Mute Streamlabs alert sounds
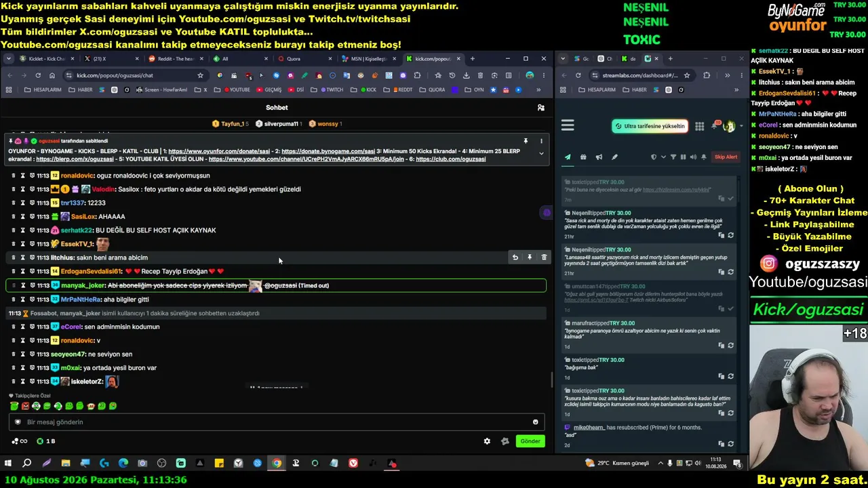Viewport: 868px width, 488px height. (693, 157)
